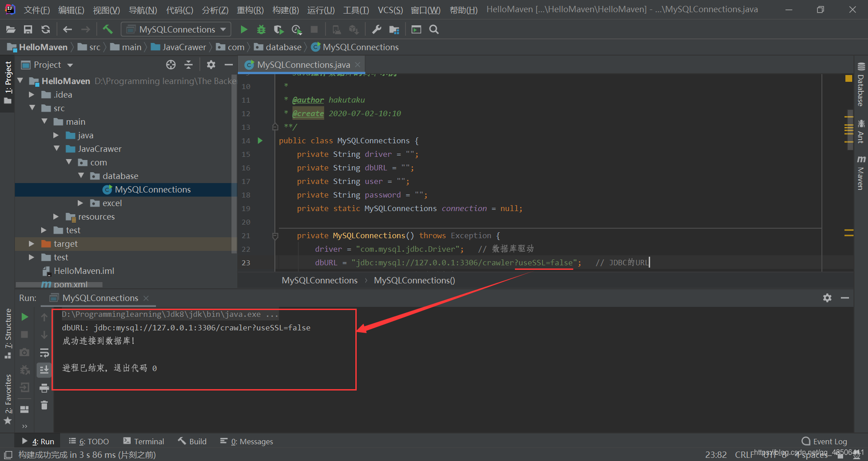Run MySQLConnections green play button
This screenshot has width=868, height=461.
click(x=244, y=29)
